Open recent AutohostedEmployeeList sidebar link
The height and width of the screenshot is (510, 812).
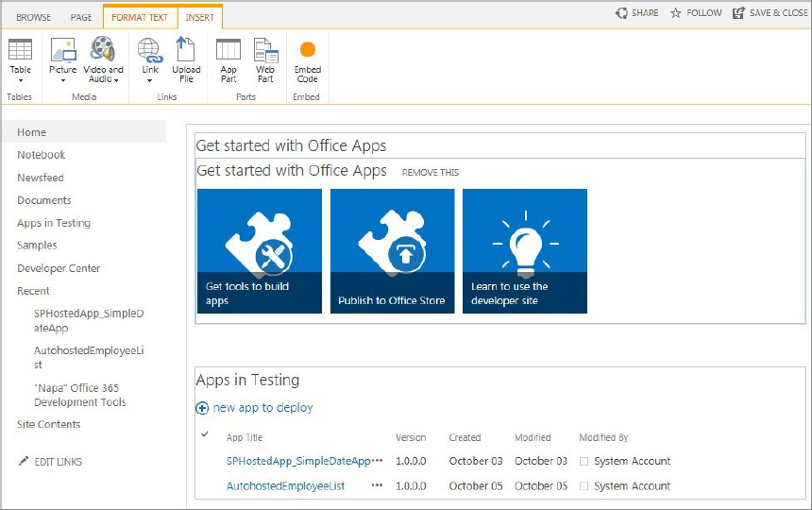[89, 357]
